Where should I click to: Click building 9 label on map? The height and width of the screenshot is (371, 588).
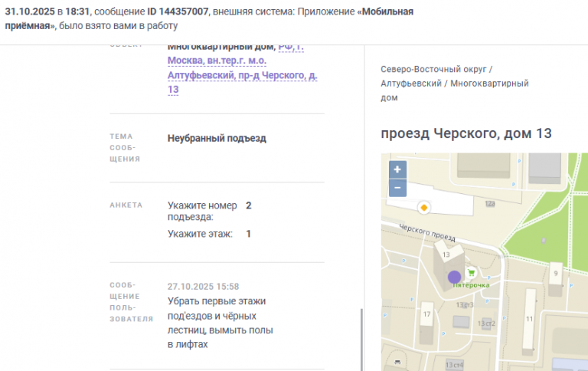pos(556,274)
